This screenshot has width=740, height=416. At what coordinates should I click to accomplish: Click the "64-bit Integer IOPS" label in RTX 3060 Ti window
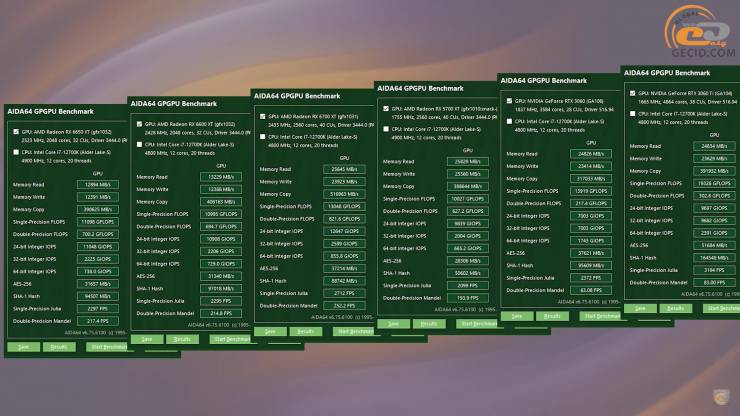pos(651,233)
